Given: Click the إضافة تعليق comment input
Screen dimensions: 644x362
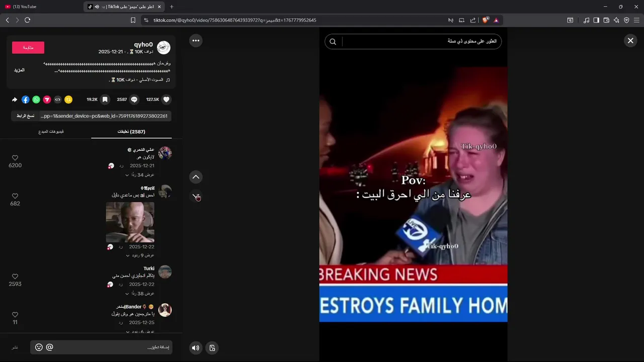Looking at the screenshot, I should tap(101, 347).
